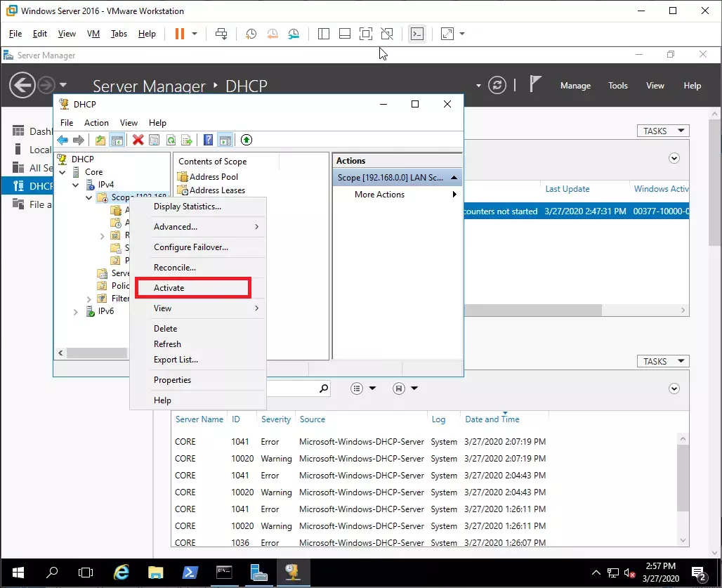Screen dimensions: 722x588
Task: Toggle the VMware thumbnail bar icon
Action: pyautogui.click(x=345, y=34)
